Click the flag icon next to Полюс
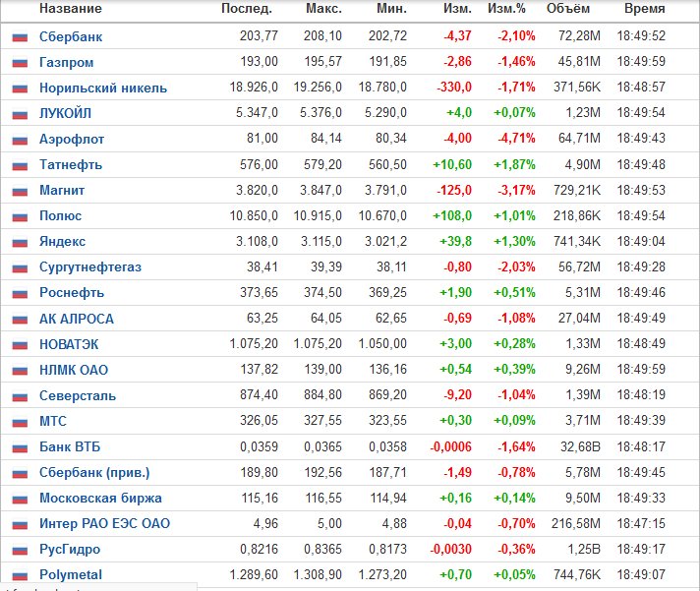Image resolution: width=700 pixels, height=591 pixels. point(20,216)
